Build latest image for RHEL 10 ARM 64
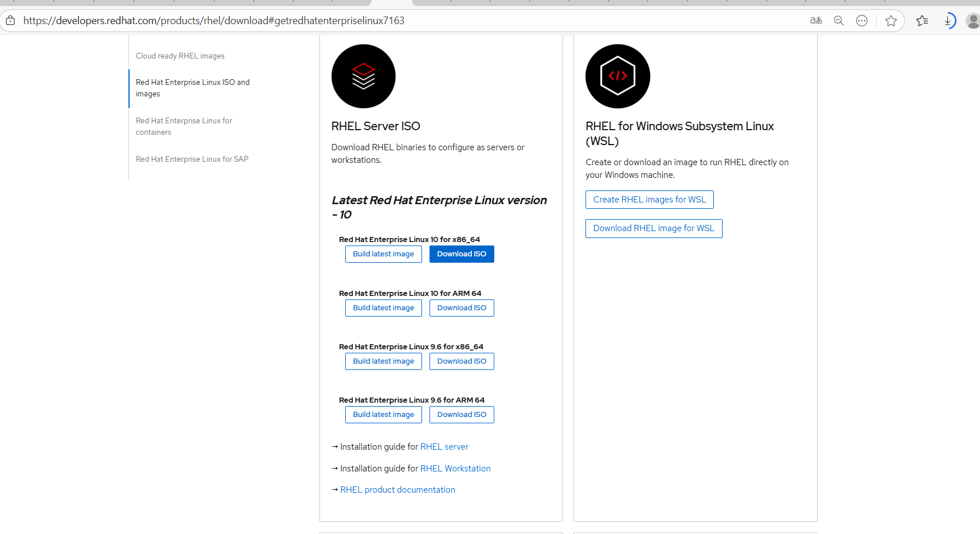Screen dimensions: 980x534 coord(384,308)
